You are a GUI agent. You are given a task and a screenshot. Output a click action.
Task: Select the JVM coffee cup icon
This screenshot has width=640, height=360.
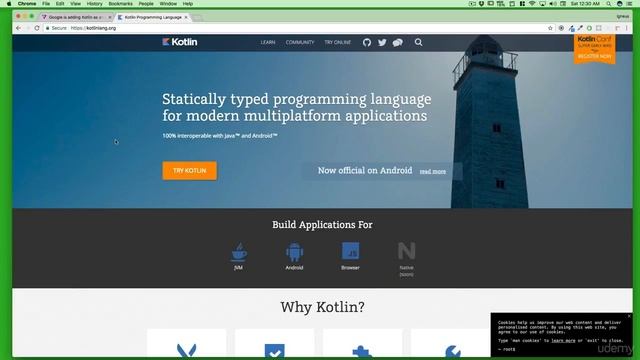click(x=239, y=252)
